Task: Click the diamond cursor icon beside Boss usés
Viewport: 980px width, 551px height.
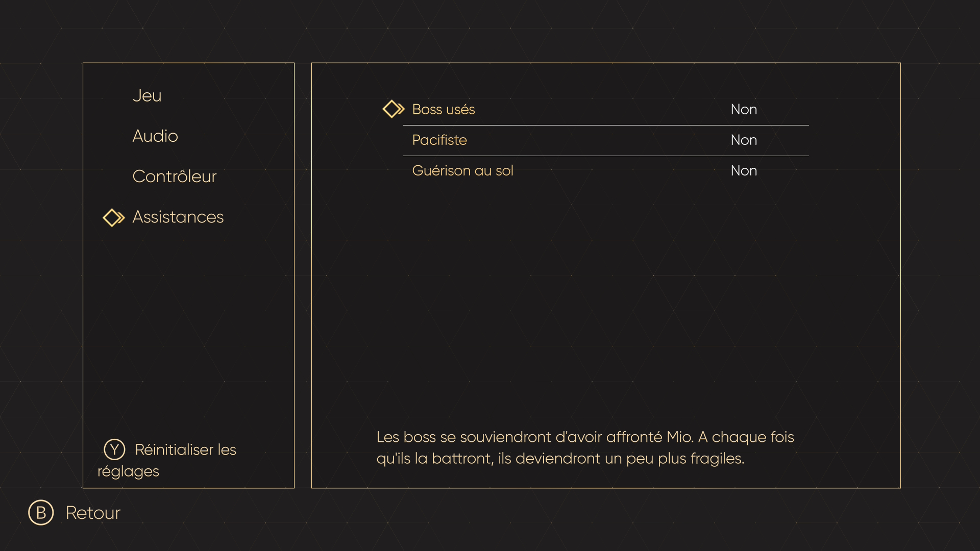Action: (393, 109)
